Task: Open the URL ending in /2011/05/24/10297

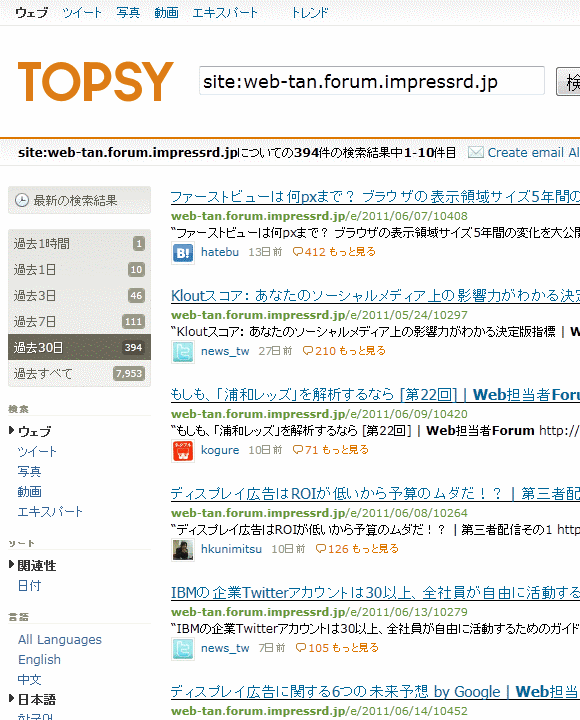Action: point(319,315)
